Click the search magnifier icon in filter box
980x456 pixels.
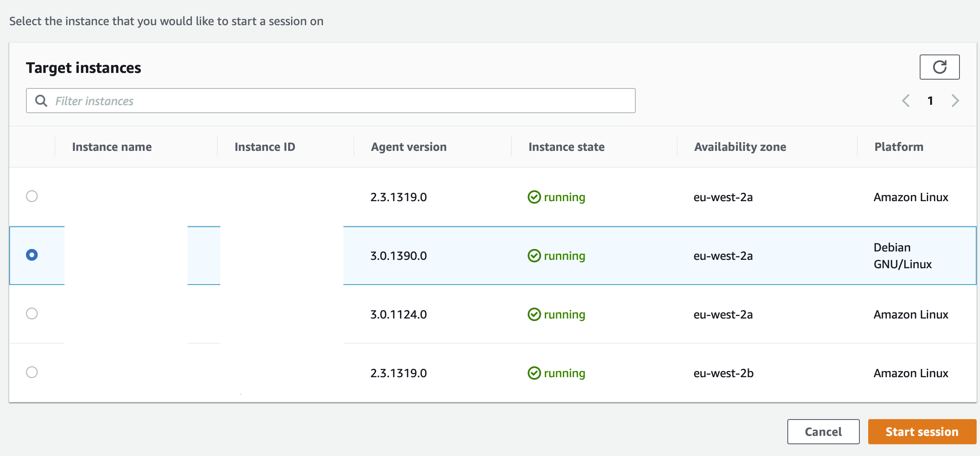[x=41, y=101]
